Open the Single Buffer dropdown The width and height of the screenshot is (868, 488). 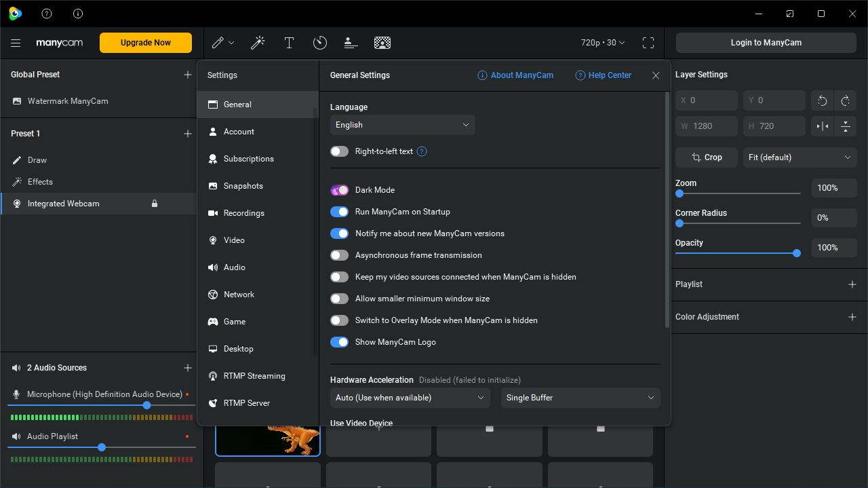(580, 398)
